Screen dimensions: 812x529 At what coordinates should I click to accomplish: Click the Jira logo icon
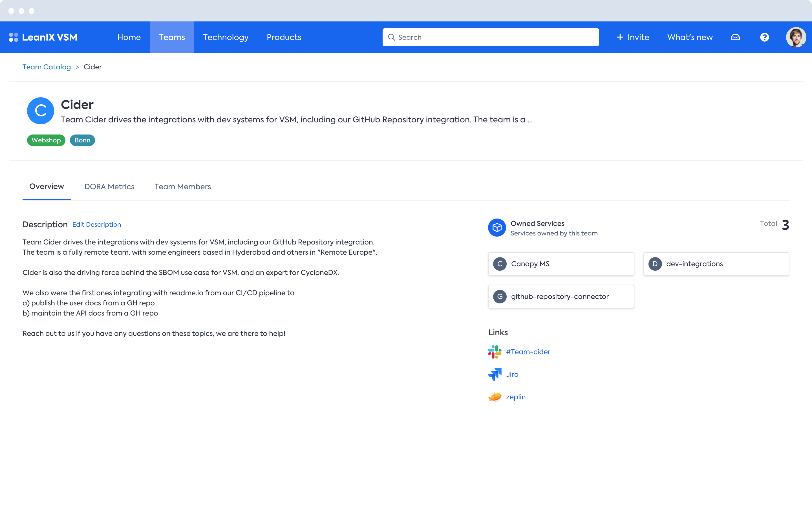(495, 374)
